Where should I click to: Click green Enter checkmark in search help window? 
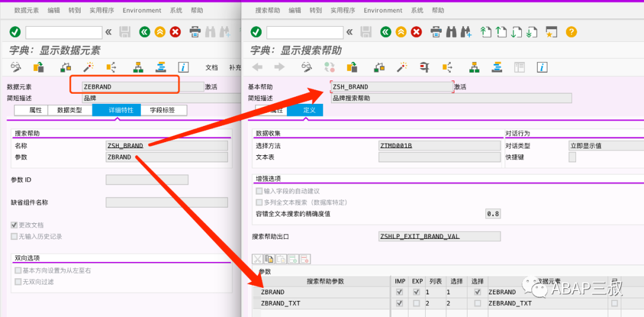point(256,32)
